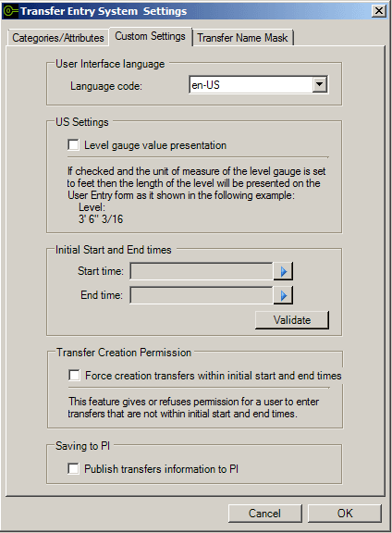Viewport: 392px width, 533px height.
Task: Open the Language code dropdown arrow
Action: pyautogui.click(x=320, y=84)
